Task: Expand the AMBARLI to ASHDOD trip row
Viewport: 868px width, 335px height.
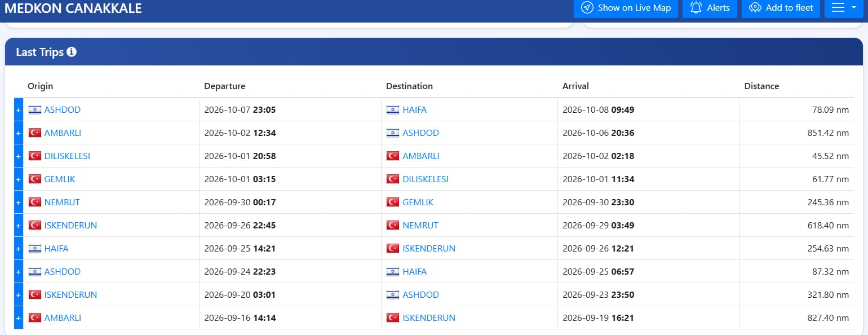Action: pos(18,133)
